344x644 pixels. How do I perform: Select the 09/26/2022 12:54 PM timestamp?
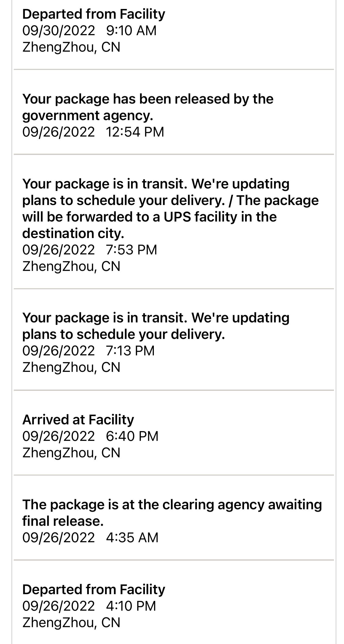(93, 132)
